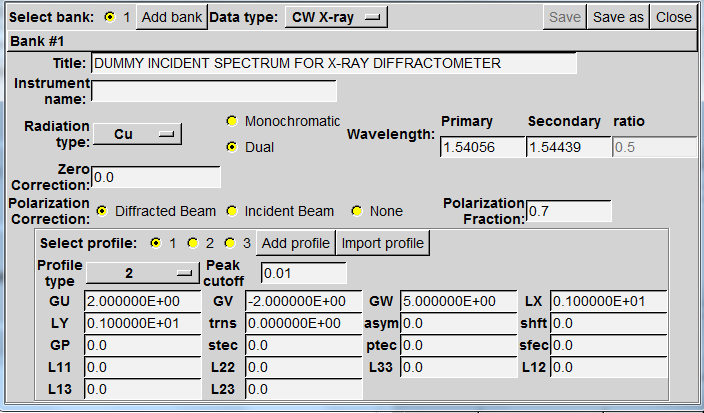Open the CW X-ray data type dropdown
704x413 pixels.
tap(336, 17)
